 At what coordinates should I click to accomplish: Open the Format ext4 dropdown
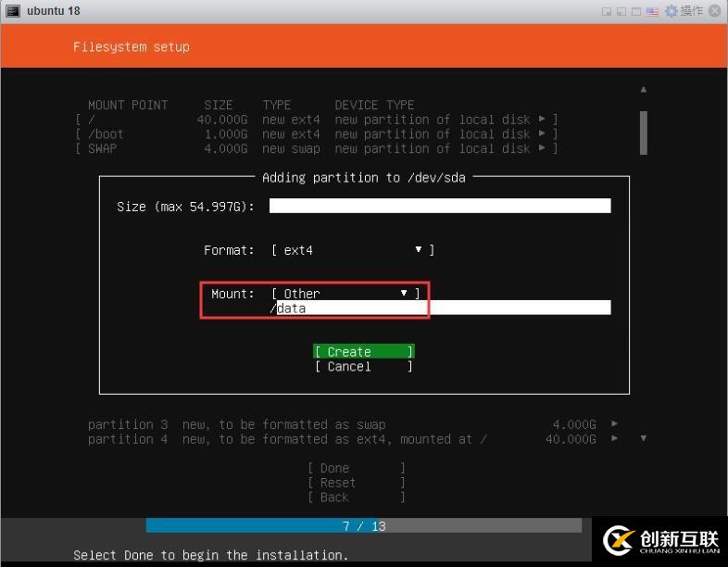click(x=353, y=250)
